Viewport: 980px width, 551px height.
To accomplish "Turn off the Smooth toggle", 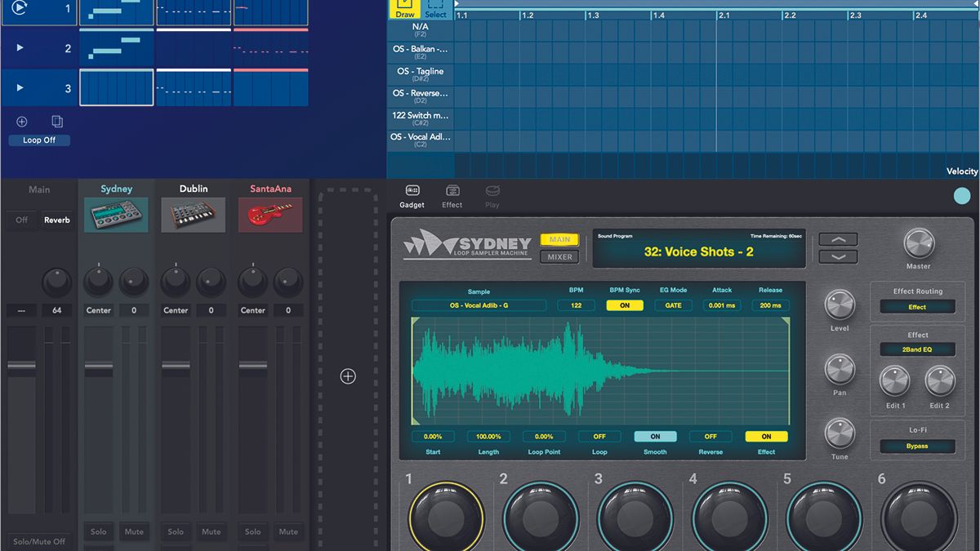I will point(655,436).
